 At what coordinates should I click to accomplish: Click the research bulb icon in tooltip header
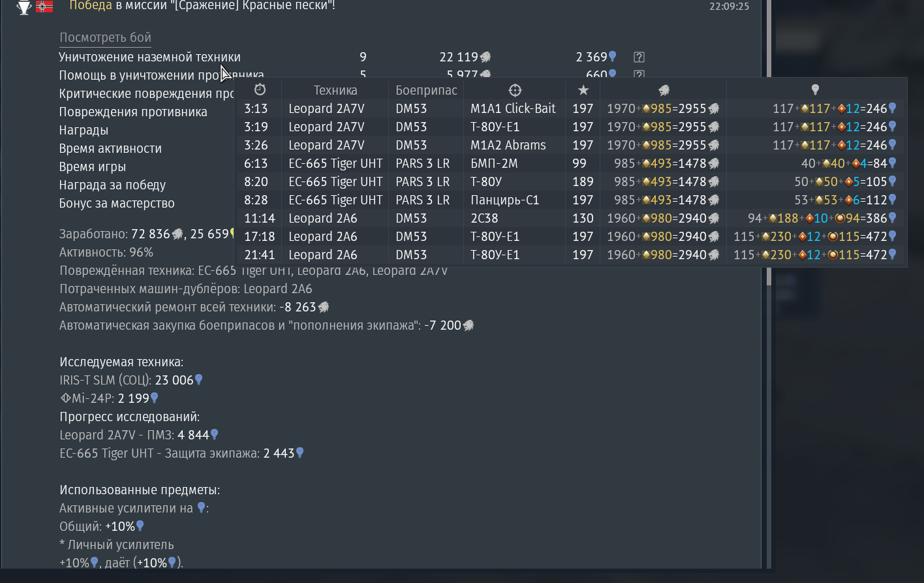(x=815, y=89)
